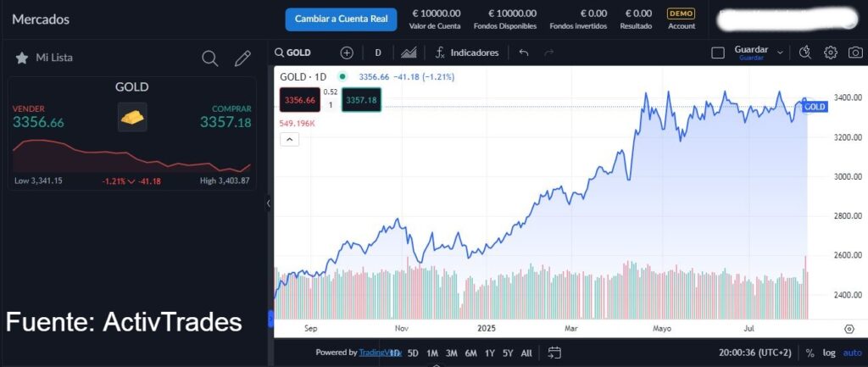
Task: Open the D timeframe interval dropdown
Action: point(378,53)
